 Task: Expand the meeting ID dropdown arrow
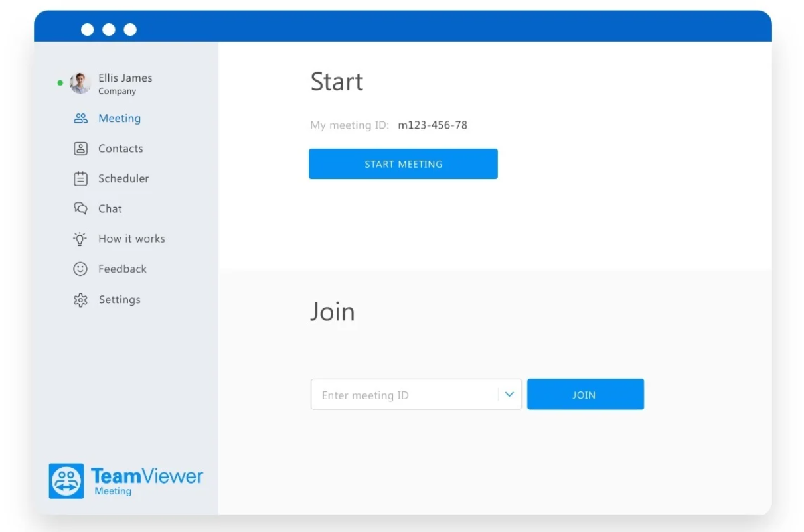pyautogui.click(x=509, y=395)
